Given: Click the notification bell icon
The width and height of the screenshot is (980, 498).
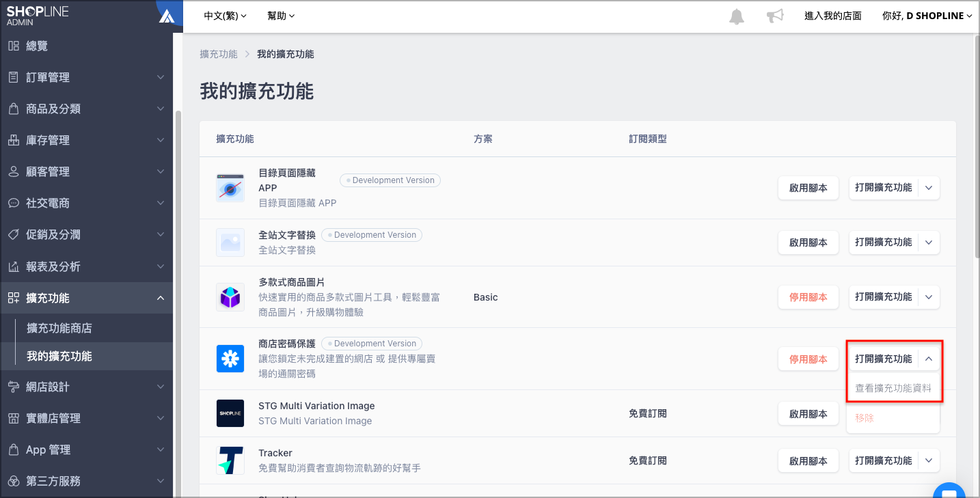Looking at the screenshot, I should coord(736,16).
